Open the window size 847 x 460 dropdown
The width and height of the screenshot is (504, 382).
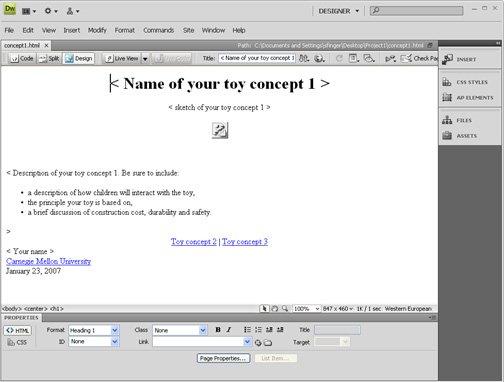pos(337,309)
